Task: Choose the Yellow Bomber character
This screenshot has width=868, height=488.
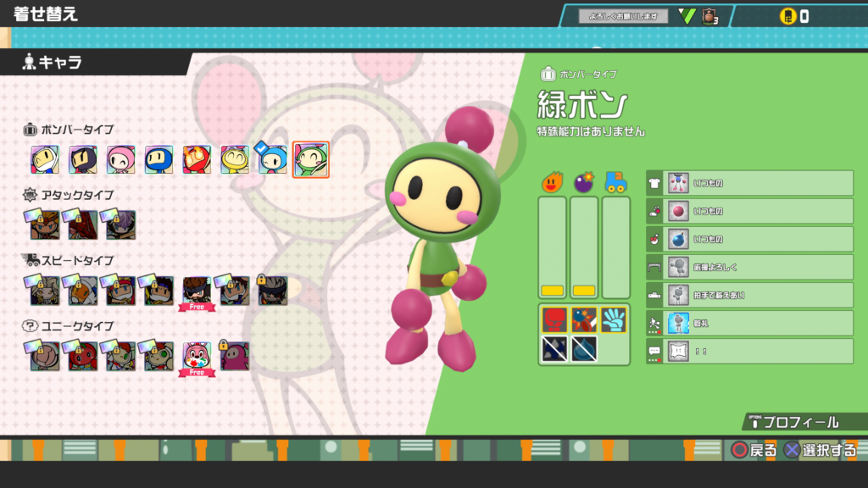Action: point(235,159)
